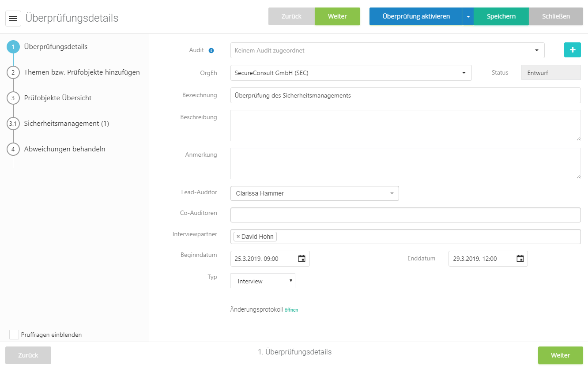This screenshot has width=588, height=369.
Task: Open the hamburger menu icon
Action: tap(13, 19)
